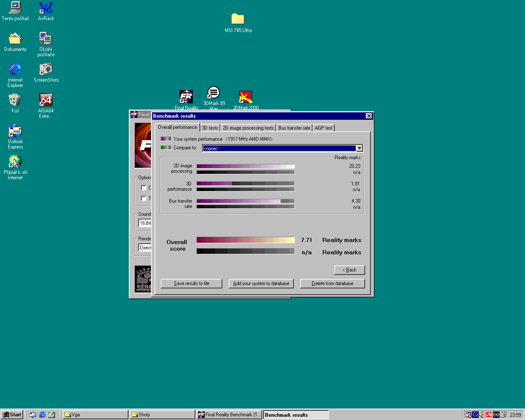Select the MSI 745 Ultra folder
The width and height of the screenshot is (525, 420).
pos(238,19)
